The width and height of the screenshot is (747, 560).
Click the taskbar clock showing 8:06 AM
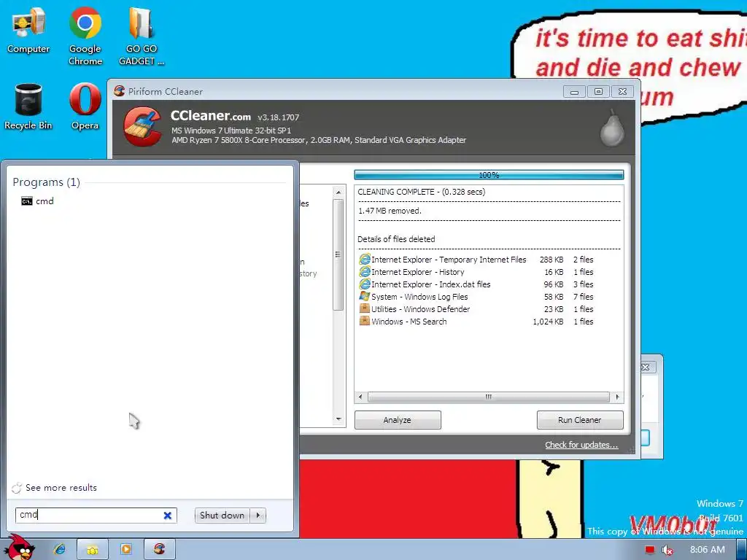pos(707,550)
